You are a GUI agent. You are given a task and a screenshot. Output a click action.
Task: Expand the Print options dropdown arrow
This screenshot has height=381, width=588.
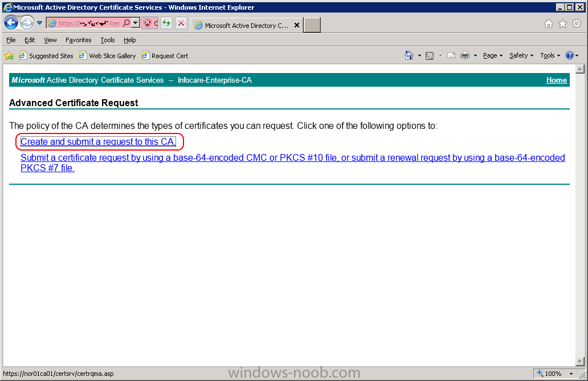tap(475, 55)
